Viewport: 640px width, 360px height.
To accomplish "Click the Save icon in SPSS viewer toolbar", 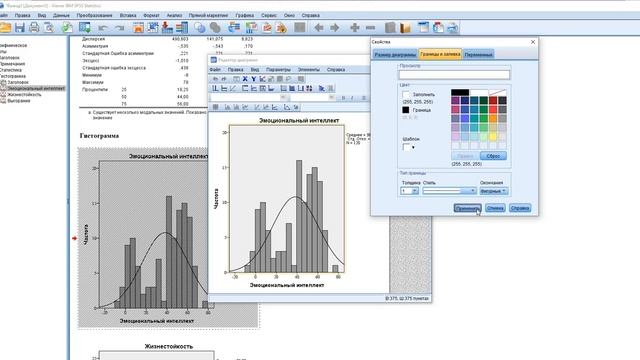I will pos(20,28).
